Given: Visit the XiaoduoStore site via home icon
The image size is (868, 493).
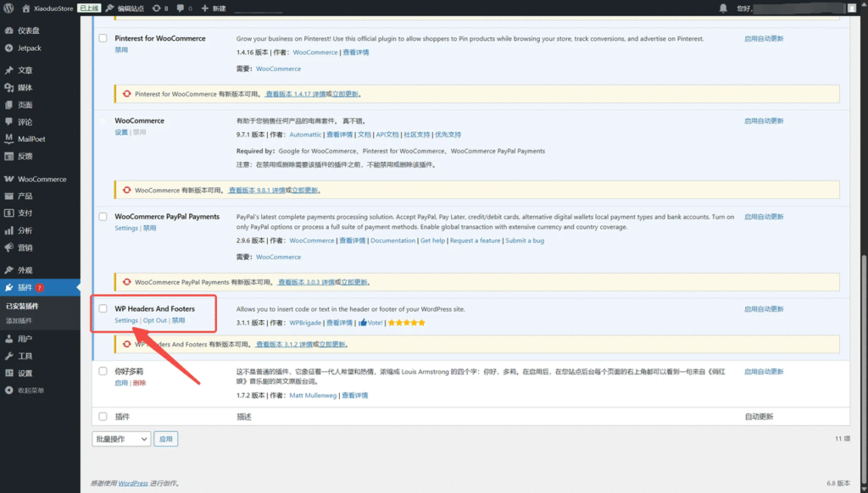Looking at the screenshot, I should (25, 8).
